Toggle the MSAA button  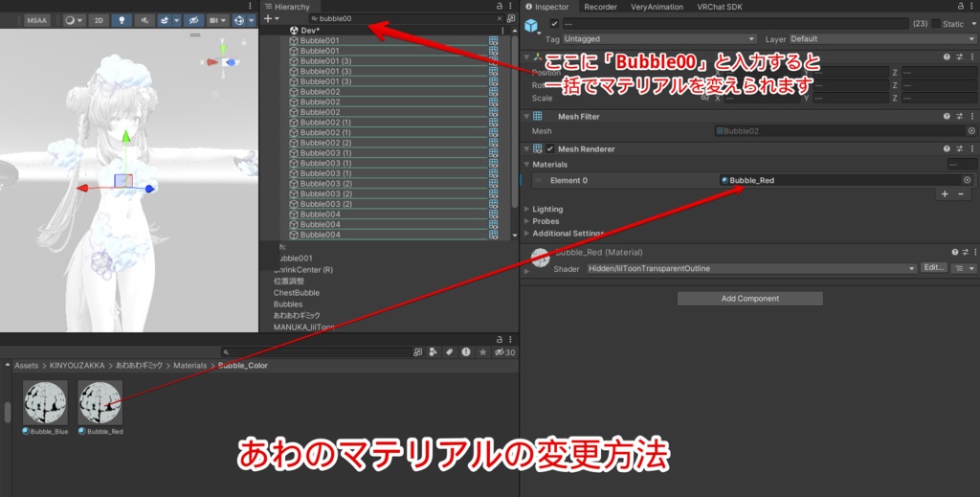click(x=37, y=21)
